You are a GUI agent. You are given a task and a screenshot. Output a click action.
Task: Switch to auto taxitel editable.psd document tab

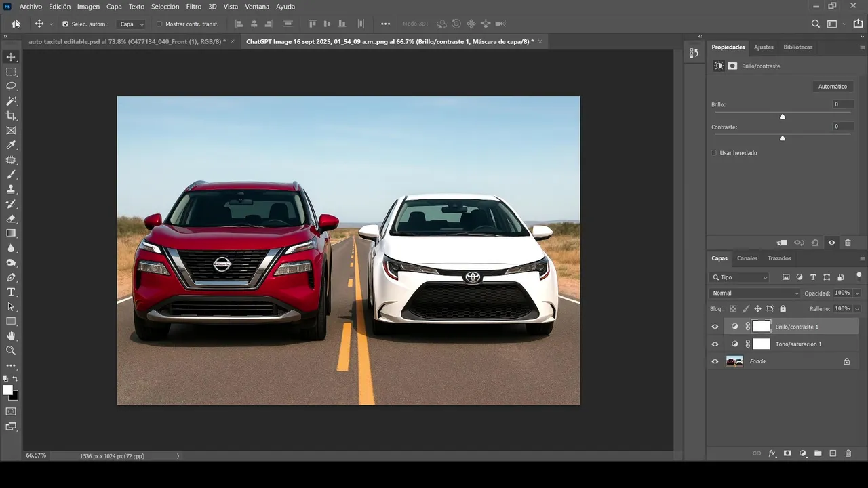127,41
